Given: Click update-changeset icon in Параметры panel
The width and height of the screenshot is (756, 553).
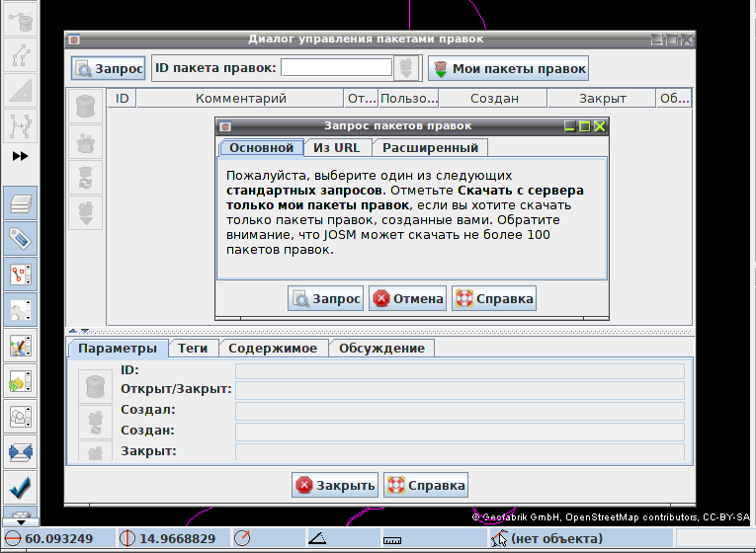Looking at the screenshot, I should click(x=95, y=422).
